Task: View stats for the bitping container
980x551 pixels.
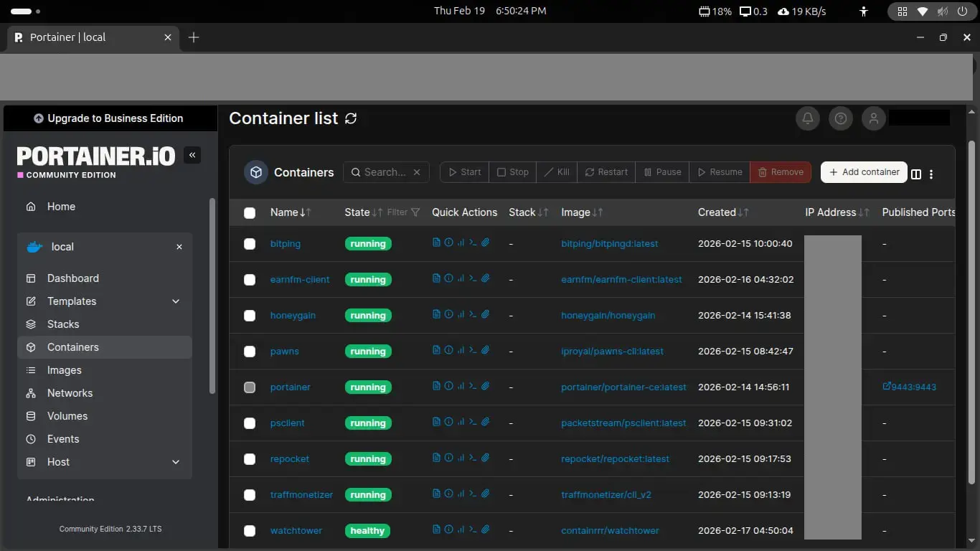Action: pyautogui.click(x=461, y=242)
